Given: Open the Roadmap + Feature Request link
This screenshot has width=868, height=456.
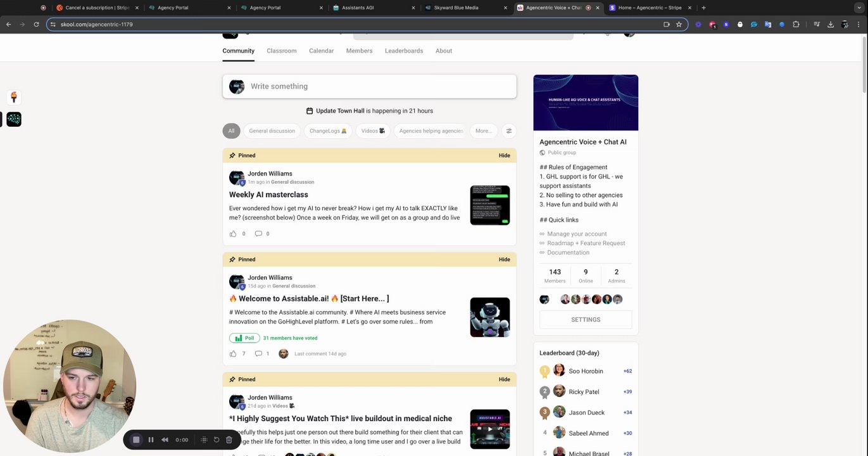Looking at the screenshot, I should pyautogui.click(x=586, y=243).
